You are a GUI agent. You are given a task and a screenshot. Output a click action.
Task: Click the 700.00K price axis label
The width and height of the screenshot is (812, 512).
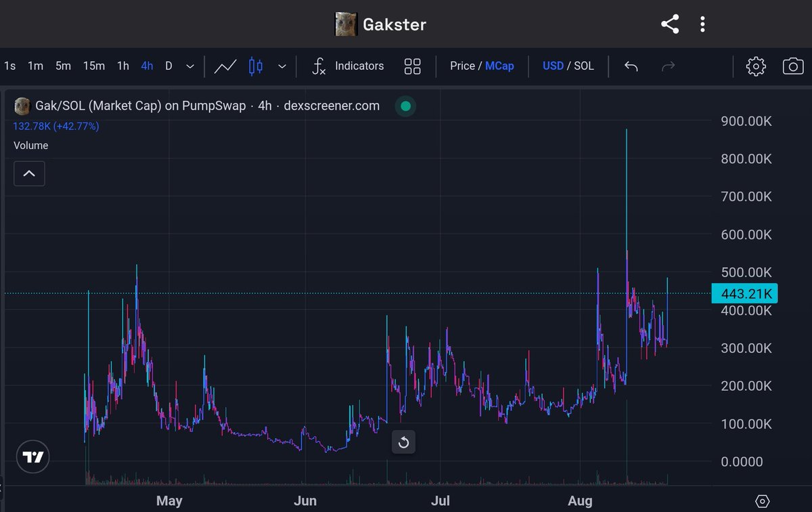tap(748, 196)
